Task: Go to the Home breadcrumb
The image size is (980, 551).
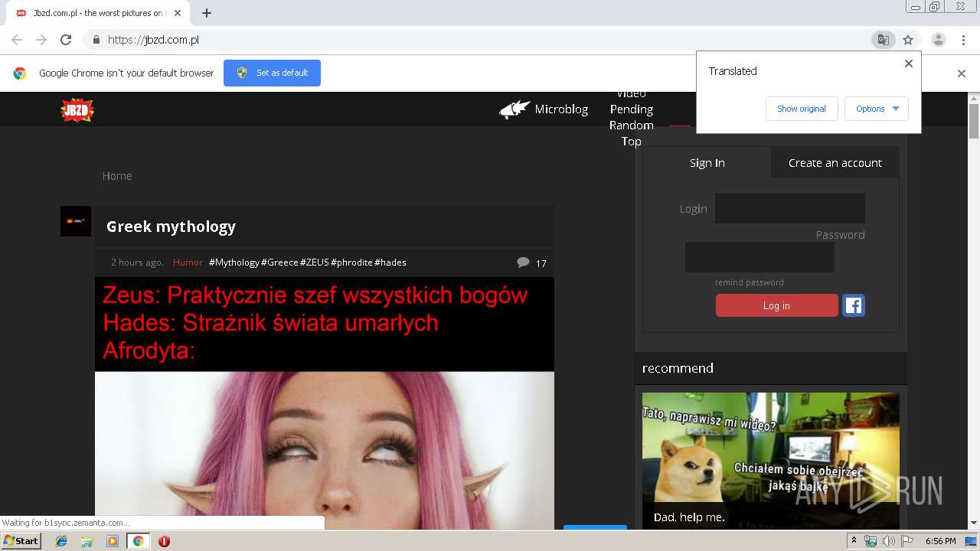Action: point(117,176)
